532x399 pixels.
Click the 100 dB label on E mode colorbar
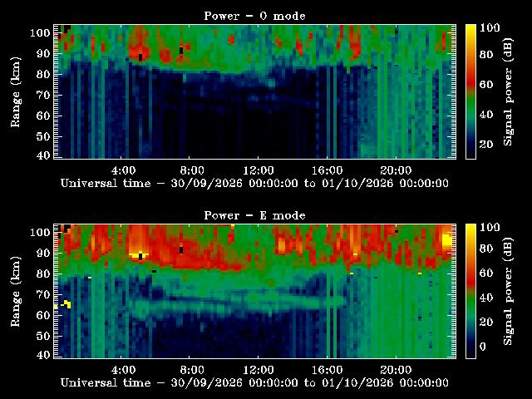(490, 227)
